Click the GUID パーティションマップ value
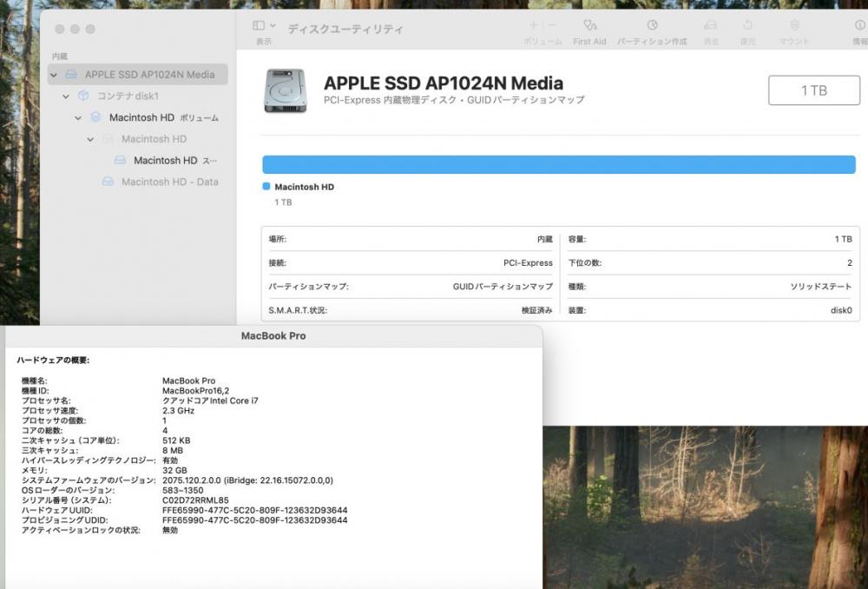The image size is (868, 589). [x=503, y=287]
